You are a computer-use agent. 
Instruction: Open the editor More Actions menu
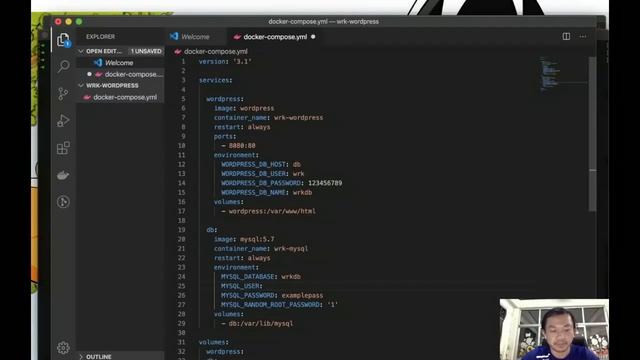coord(583,36)
